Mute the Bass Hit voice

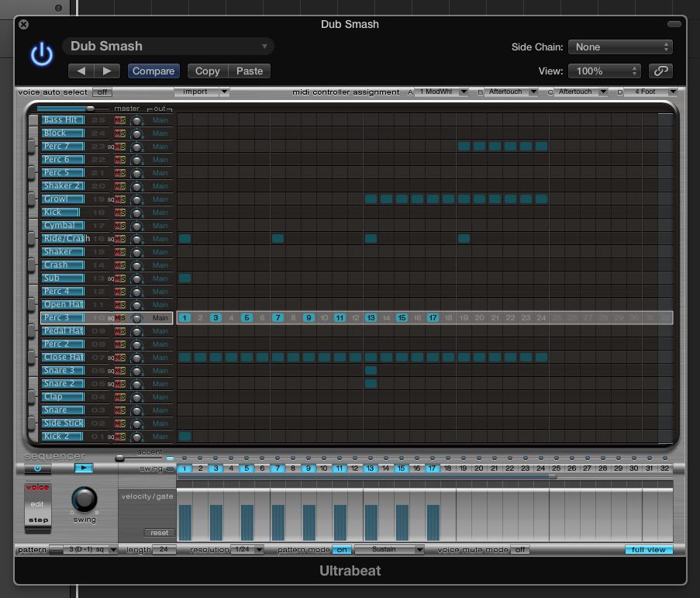click(117, 120)
